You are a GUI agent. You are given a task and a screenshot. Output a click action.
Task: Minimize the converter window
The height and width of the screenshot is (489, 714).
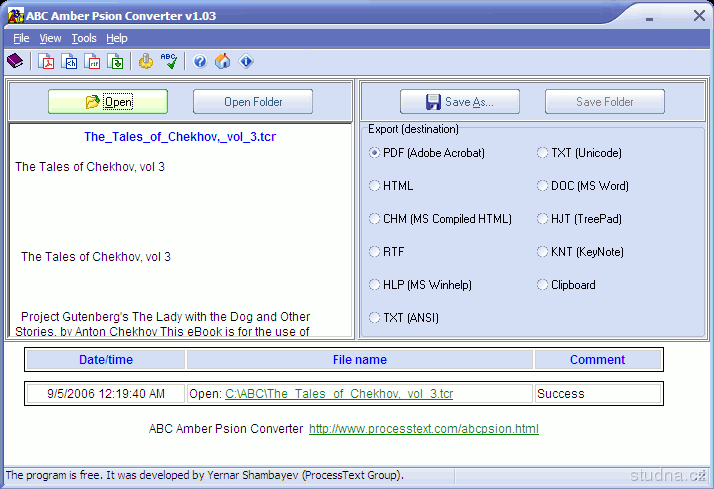coord(650,18)
